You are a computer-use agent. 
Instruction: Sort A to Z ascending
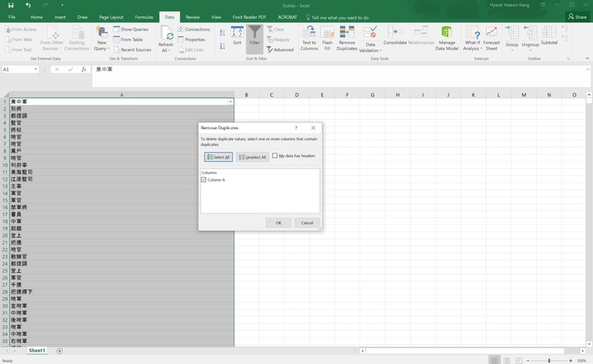tap(222, 33)
